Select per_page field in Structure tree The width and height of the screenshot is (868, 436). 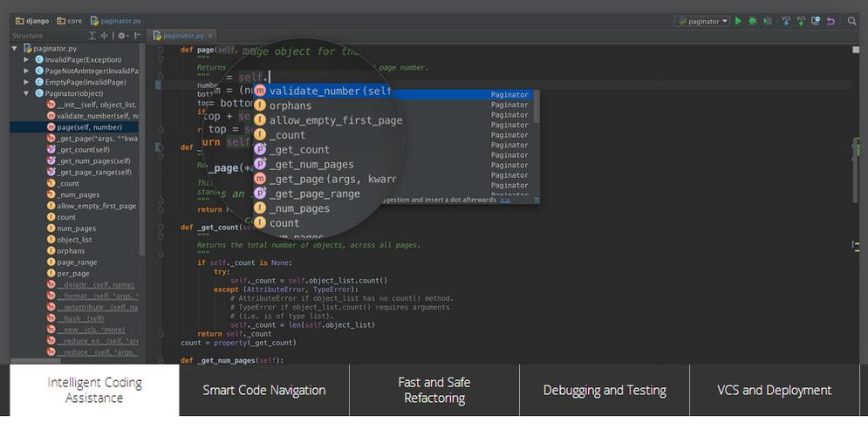pyautogui.click(x=68, y=273)
